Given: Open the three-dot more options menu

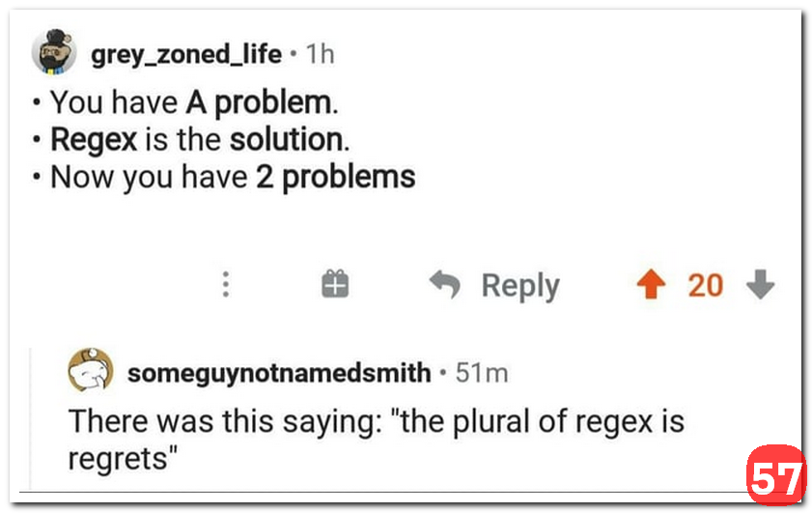Looking at the screenshot, I should (225, 285).
